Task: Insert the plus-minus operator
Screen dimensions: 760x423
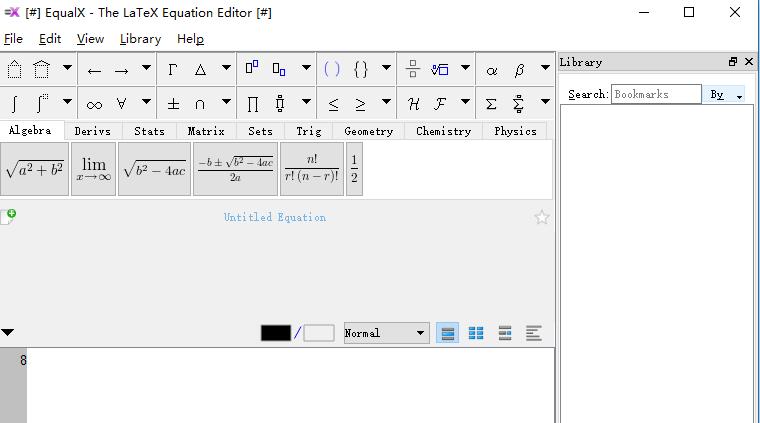Action: [x=173, y=104]
